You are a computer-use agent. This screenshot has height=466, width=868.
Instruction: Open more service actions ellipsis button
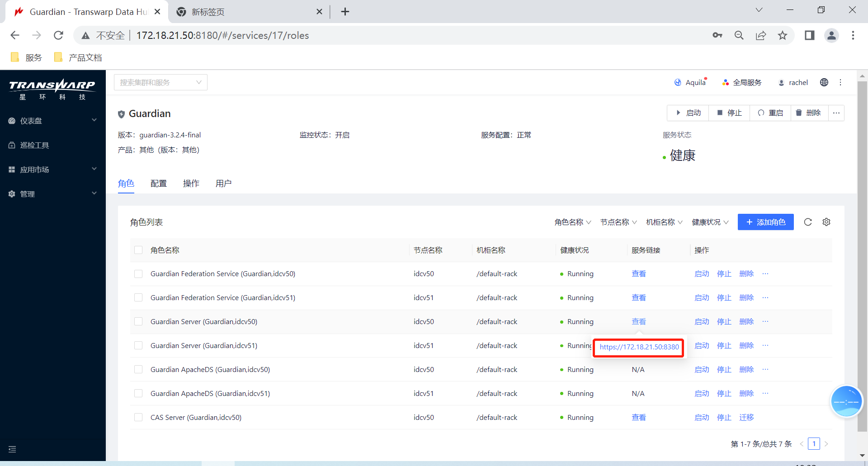point(836,113)
